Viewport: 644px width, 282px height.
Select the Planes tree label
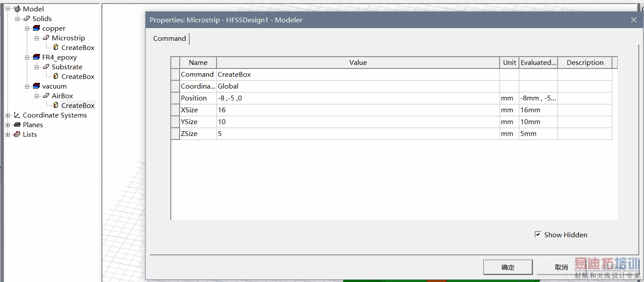click(x=33, y=125)
